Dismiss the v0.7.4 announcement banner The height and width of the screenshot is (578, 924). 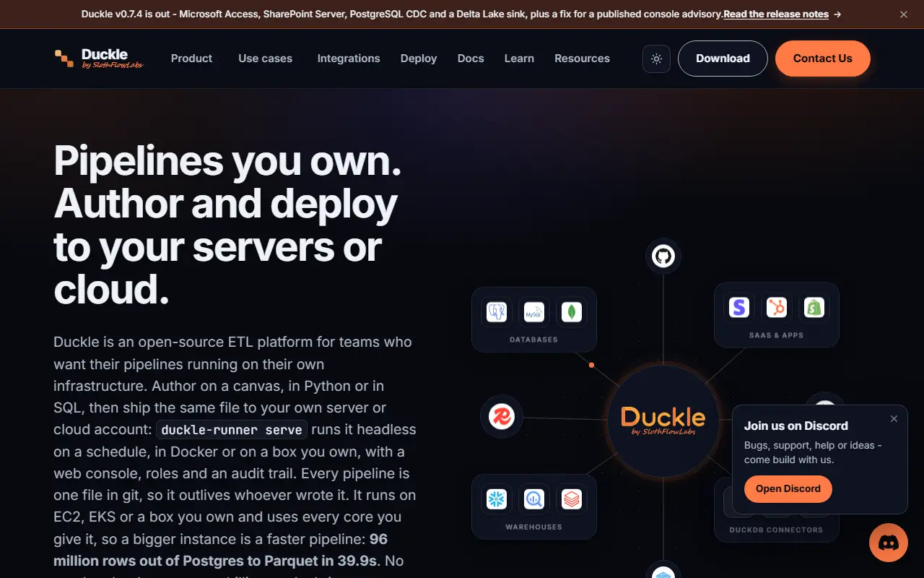pos(904,14)
